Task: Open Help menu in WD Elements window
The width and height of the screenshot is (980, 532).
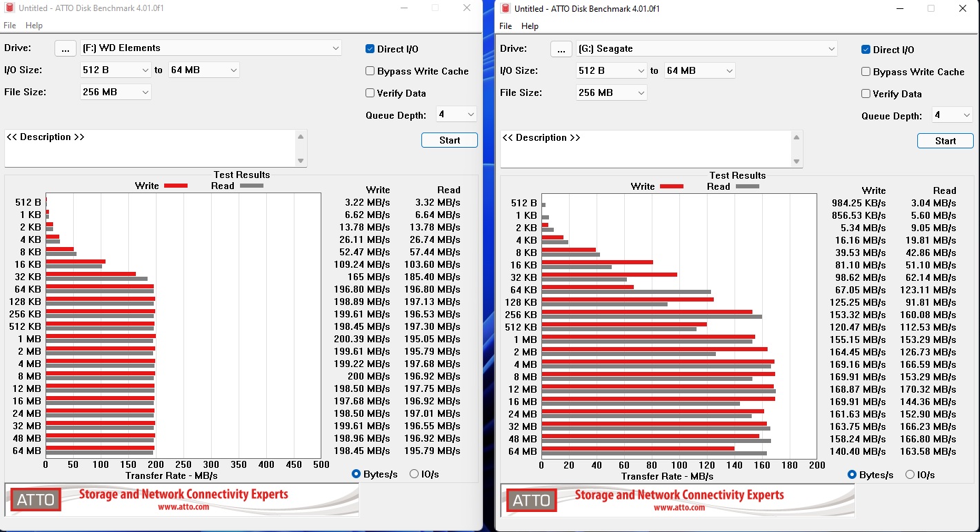Action: [x=34, y=26]
